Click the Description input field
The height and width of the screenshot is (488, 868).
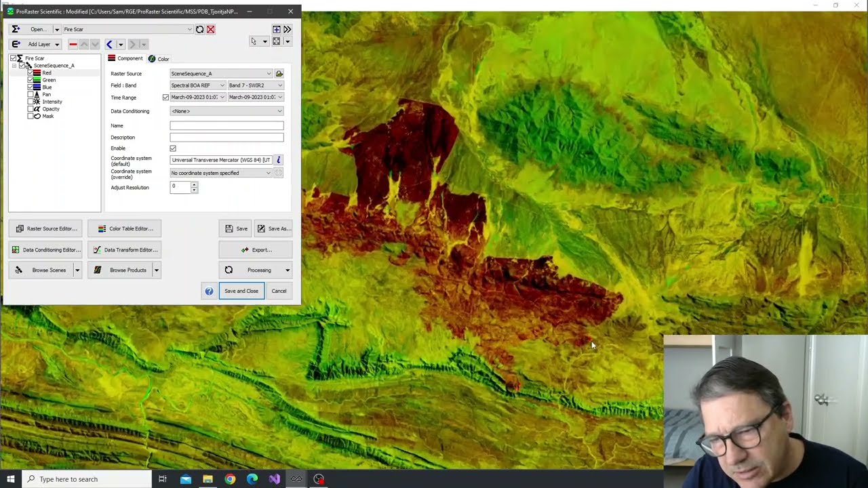(x=226, y=138)
